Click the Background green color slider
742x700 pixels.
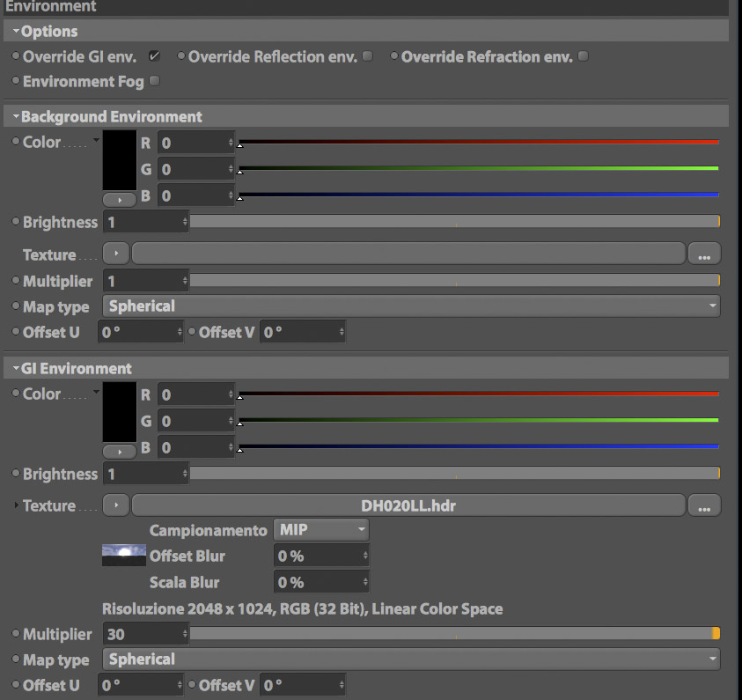[479, 168]
